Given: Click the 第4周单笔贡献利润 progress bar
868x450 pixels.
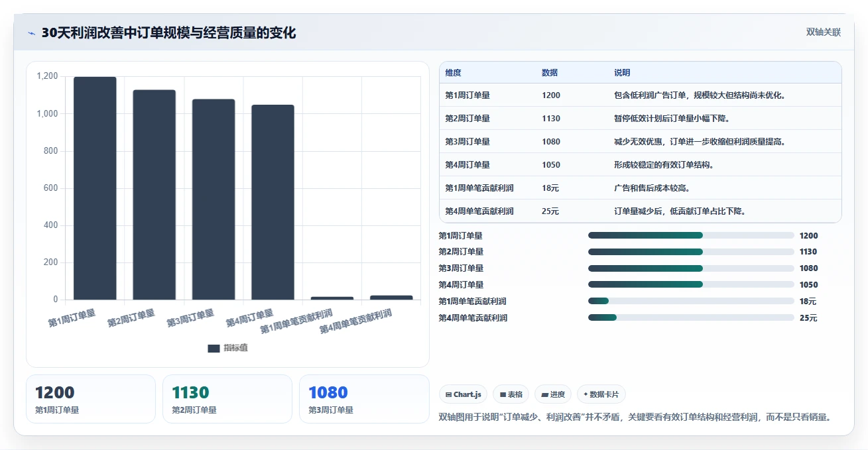Looking at the screenshot, I should 691,318.
